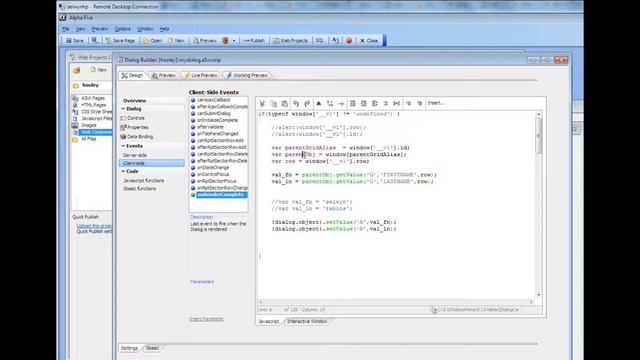The image size is (640, 360).
Task: Click the Save button in the main toolbar
Action: click(x=75, y=40)
